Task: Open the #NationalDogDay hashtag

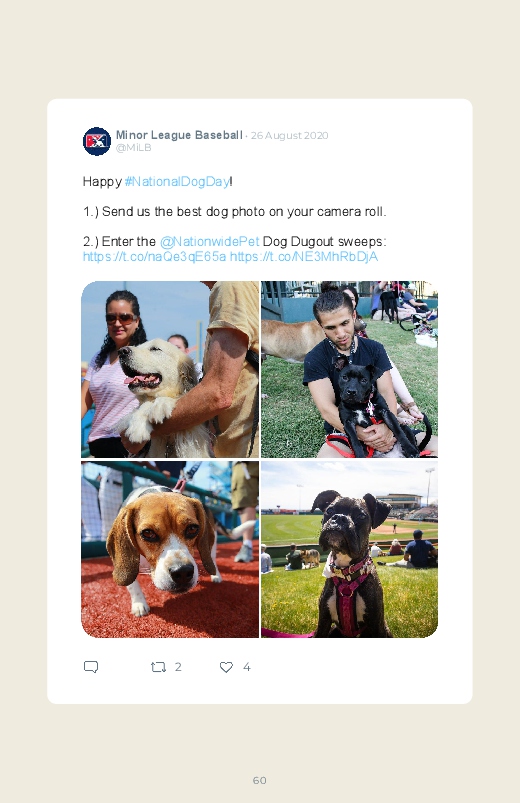Action: click(177, 181)
